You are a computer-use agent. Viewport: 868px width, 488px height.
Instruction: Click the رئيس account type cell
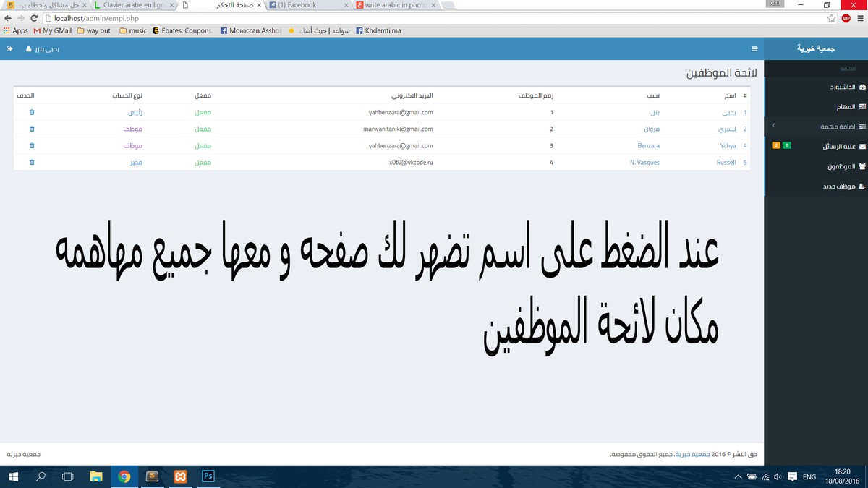click(x=135, y=112)
